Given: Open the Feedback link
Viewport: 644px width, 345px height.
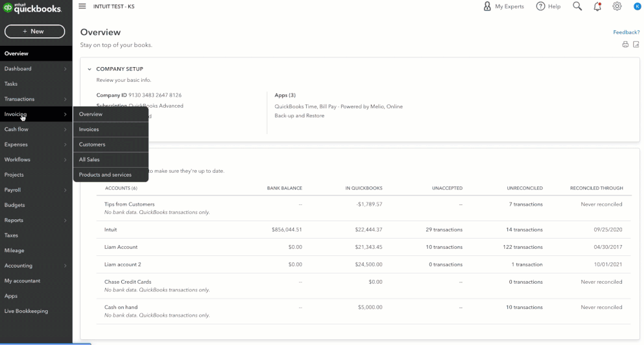Looking at the screenshot, I should [x=627, y=32].
